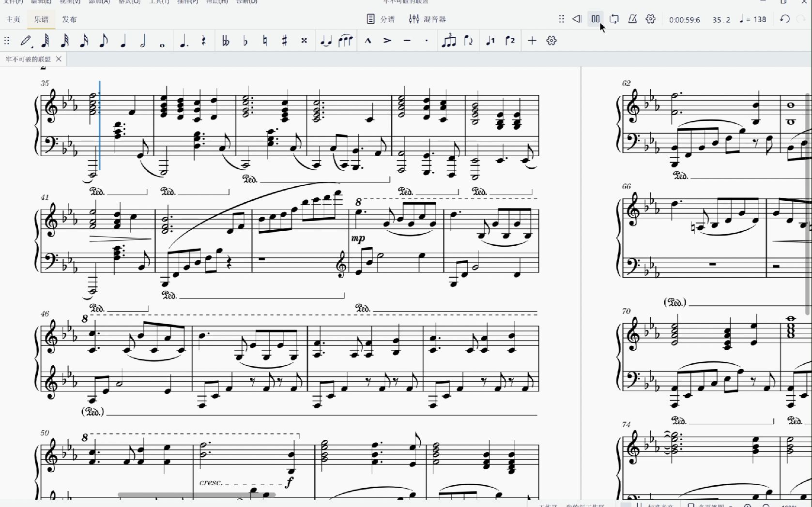Open the 混音器 (Mixer) panel

(428, 19)
